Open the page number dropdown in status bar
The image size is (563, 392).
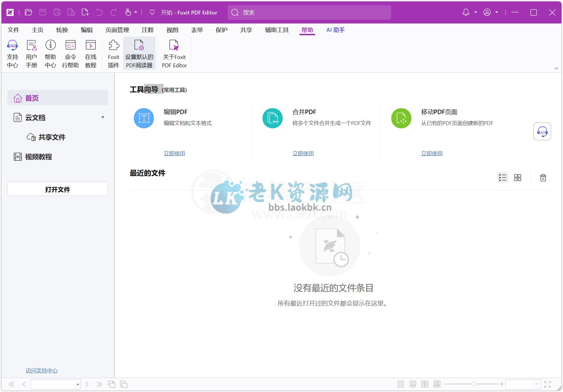coord(78,385)
